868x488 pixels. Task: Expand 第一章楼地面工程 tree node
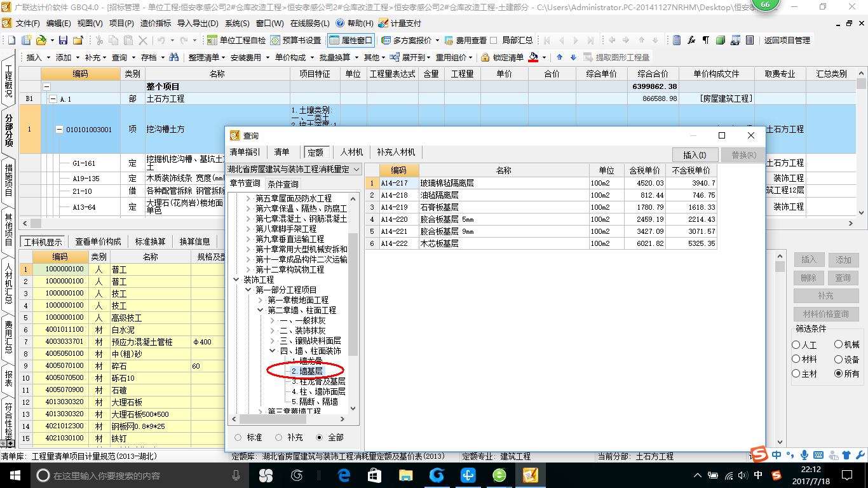[261, 300]
